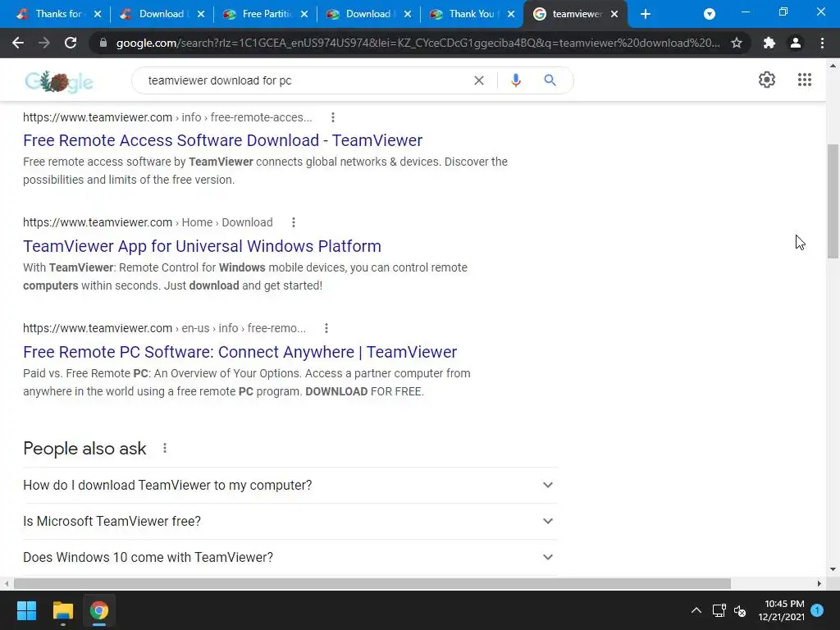840x630 pixels.
Task: Start voice search with the microphone icon
Action: click(x=516, y=80)
